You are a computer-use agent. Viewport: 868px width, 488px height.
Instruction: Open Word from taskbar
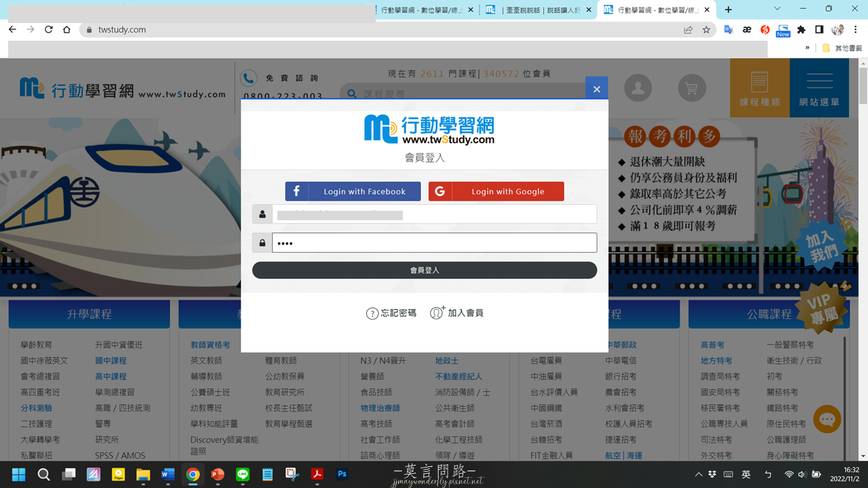168,474
